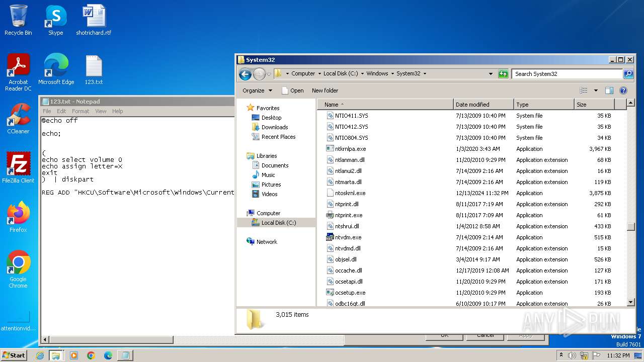
Task: Launch Microsoft Edge desktop shortcut
Action: (x=56, y=69)
